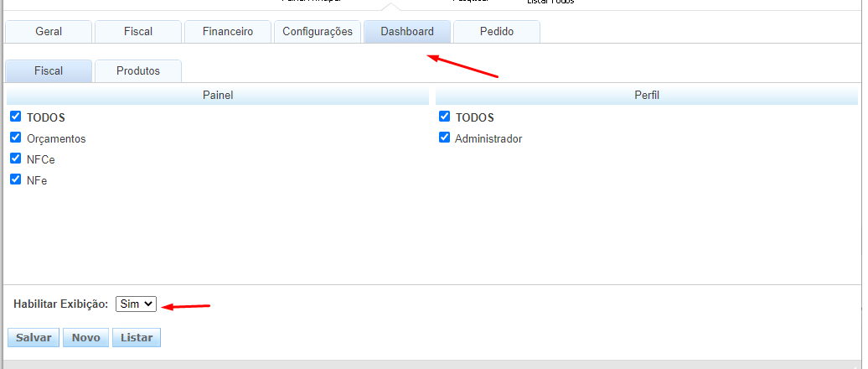The height and width of the screenshot is (369, 868).
Task: Uncheck TODOS in the Perfil column
Action: [x=444, y=117]
